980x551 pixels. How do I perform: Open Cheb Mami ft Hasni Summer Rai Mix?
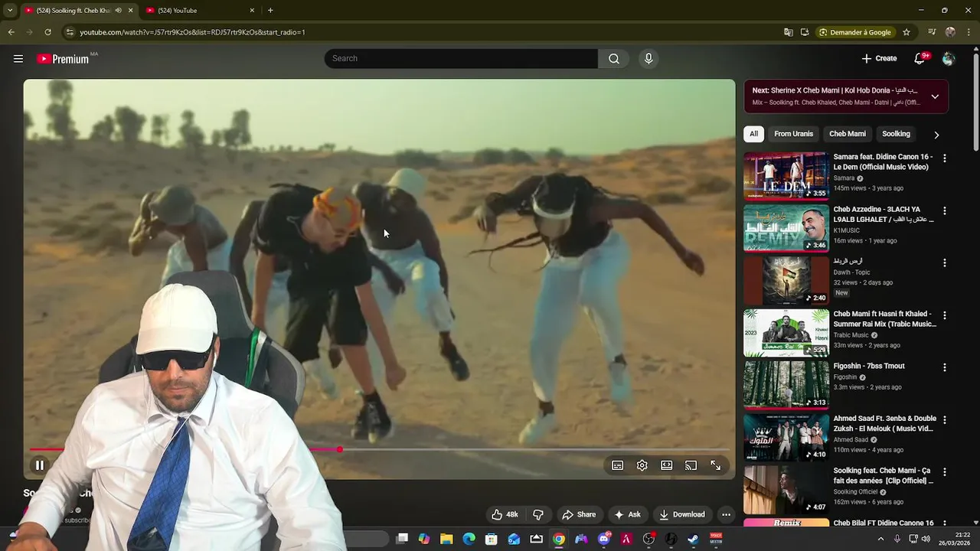pyautogui.click(x=884, y=318)
